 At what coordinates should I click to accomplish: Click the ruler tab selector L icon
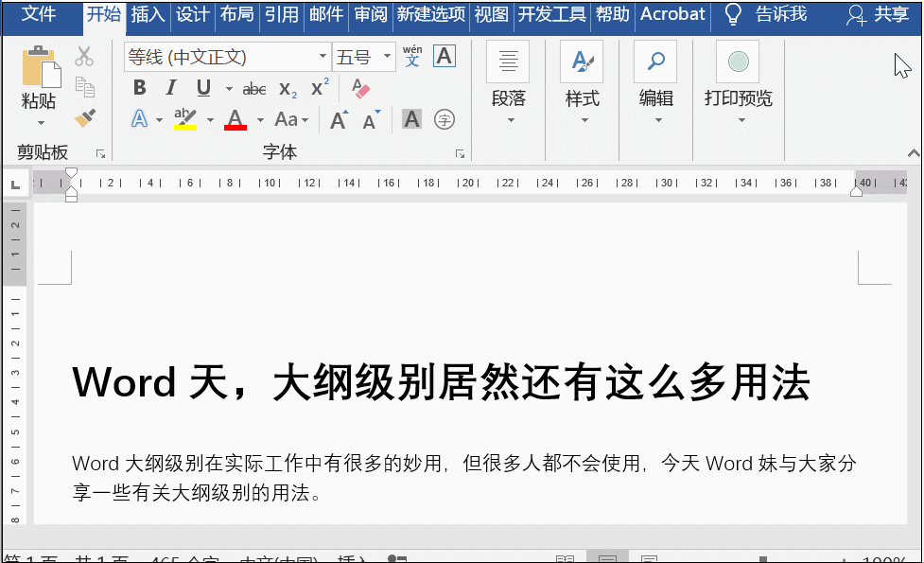click(x=16, y=185)
